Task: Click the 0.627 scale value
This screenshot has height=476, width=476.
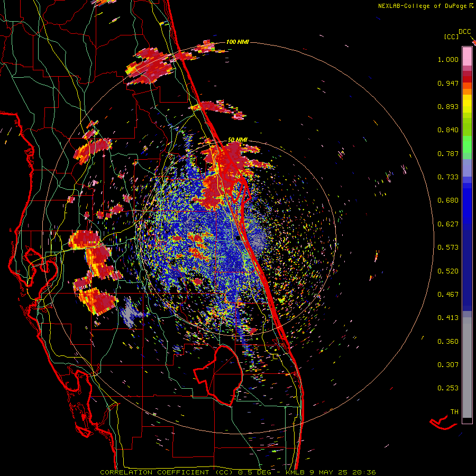Action: click(x=448, y=224)
